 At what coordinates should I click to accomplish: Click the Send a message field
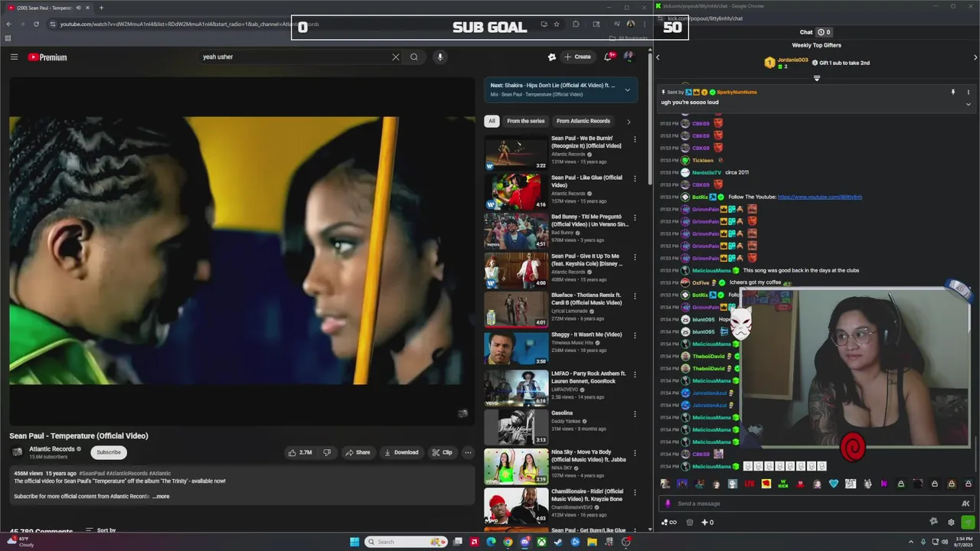coord(812,504)
